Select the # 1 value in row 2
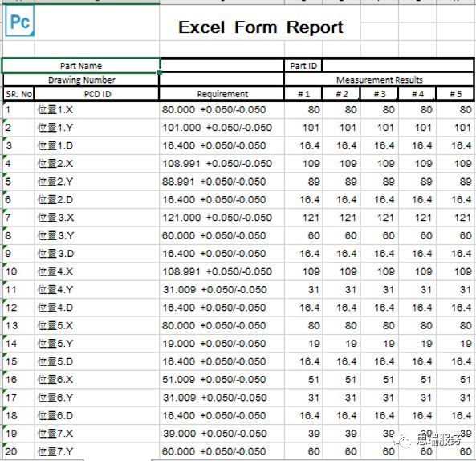Viewport: 476px width, 461px height. pos(303,128)
